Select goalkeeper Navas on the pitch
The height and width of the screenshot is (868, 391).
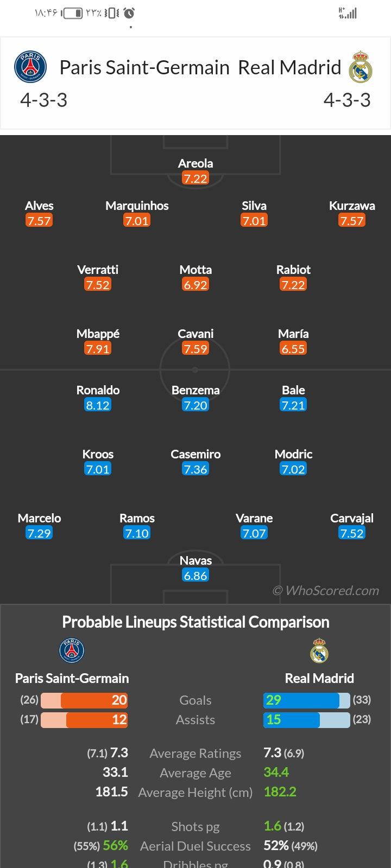pos(195,560)
